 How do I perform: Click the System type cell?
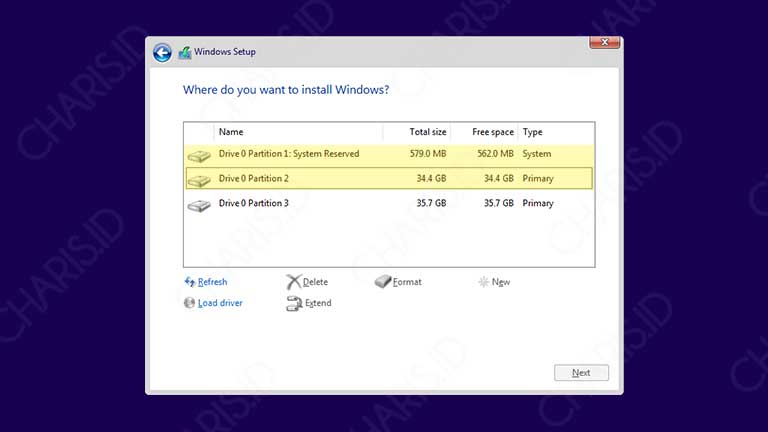(x=537, y=154)
